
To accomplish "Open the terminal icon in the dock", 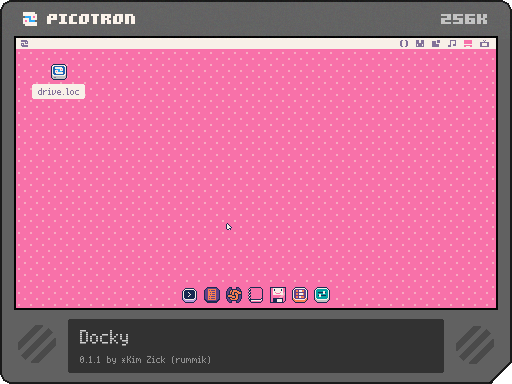I will 189,295.
